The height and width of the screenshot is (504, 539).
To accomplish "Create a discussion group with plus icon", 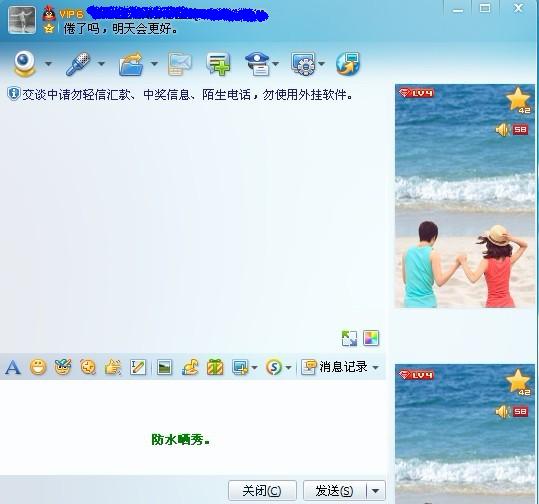I will click(218, 64).
